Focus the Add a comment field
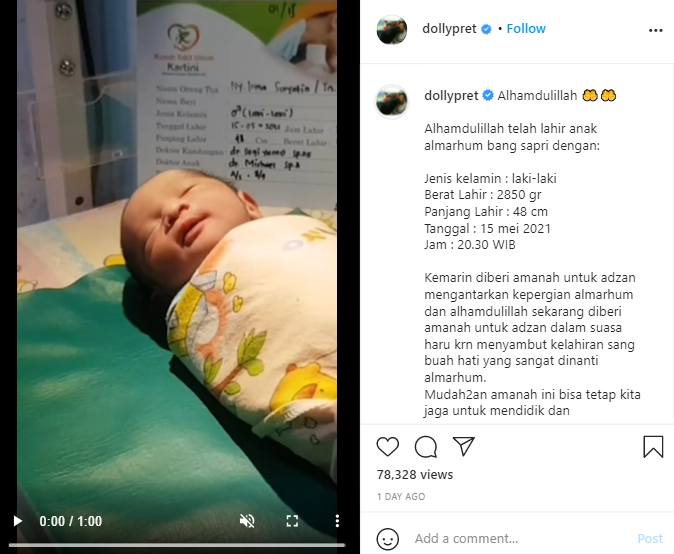674x554 pixels. click(x=520, y=539)
